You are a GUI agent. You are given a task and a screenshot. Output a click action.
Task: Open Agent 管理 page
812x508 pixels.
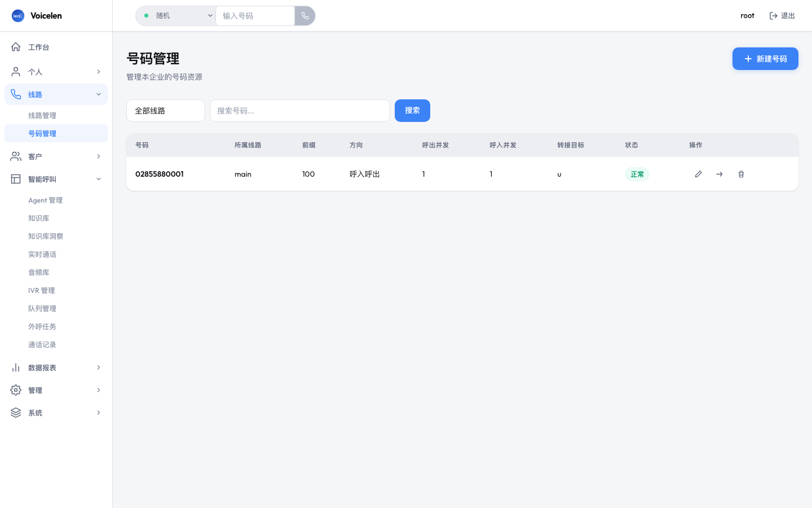(x=56, y=200)
